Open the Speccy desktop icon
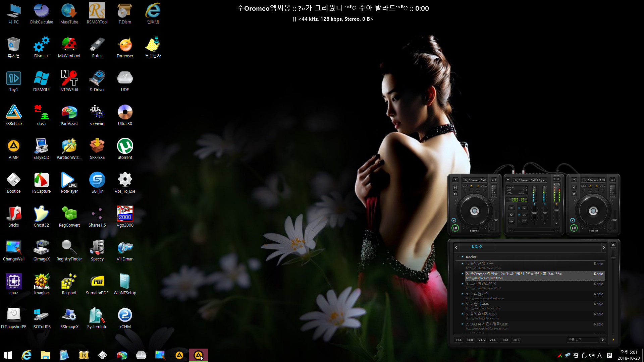Screen dimensions: 644x362 tap(97, 251)
